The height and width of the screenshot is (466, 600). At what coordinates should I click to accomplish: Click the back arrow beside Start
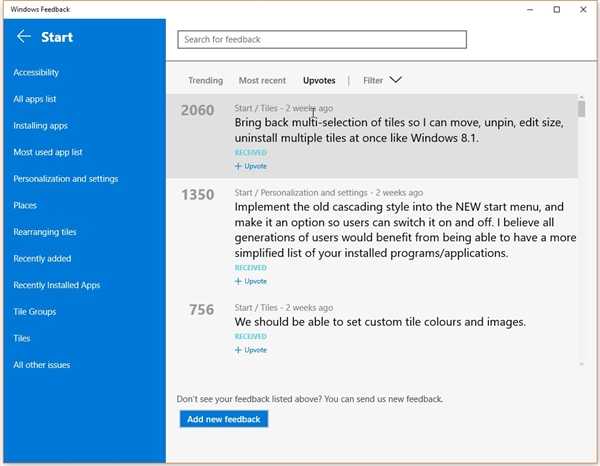[x=24, y=37]
